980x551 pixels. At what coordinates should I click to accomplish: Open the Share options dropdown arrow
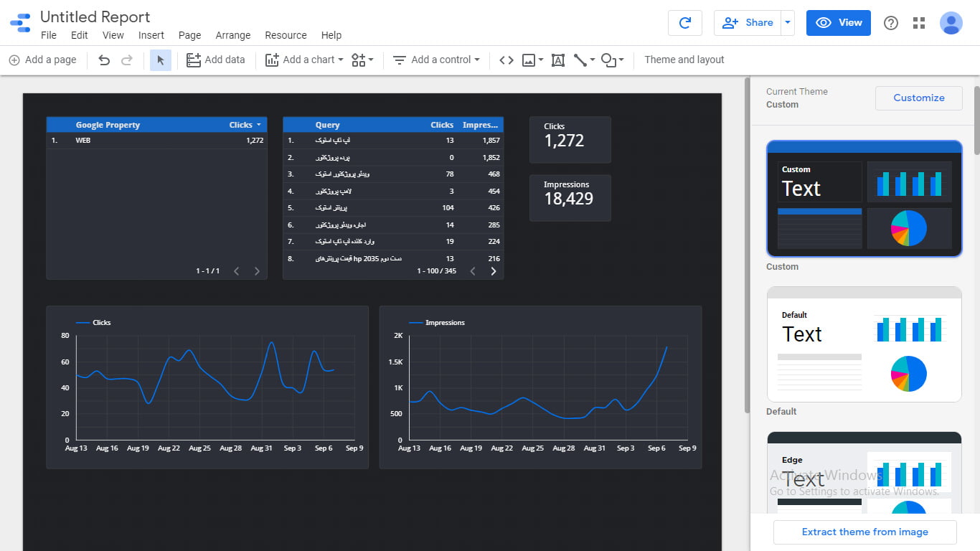[788, 23]
